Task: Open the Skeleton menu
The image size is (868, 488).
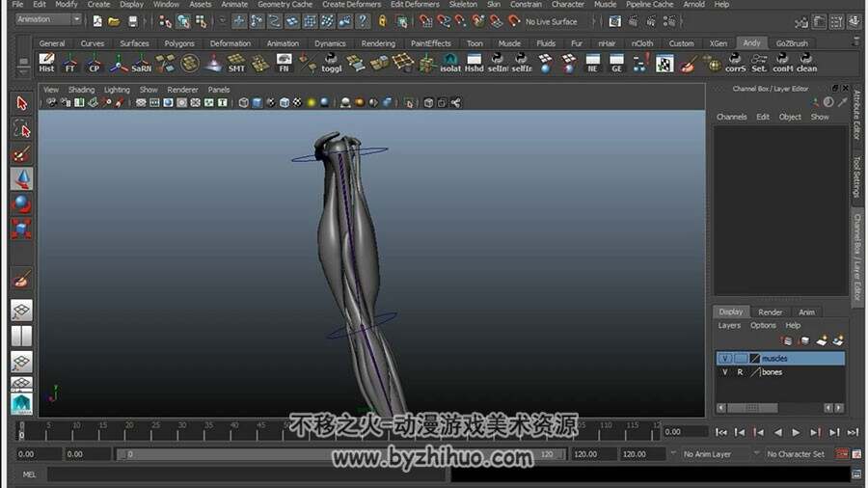Action: pos(463,4)
